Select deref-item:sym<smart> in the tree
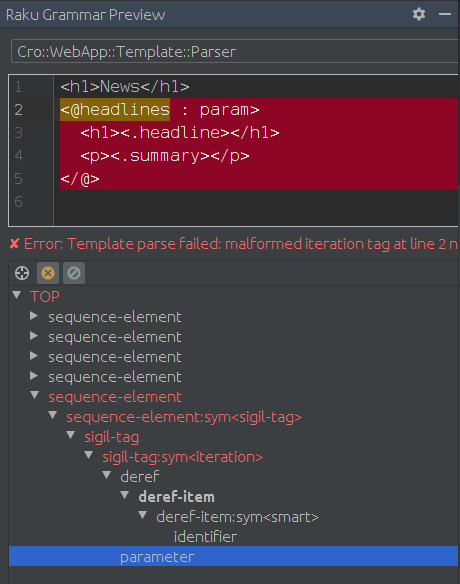Viewport: 460px width, 584px height. (238, 517)
